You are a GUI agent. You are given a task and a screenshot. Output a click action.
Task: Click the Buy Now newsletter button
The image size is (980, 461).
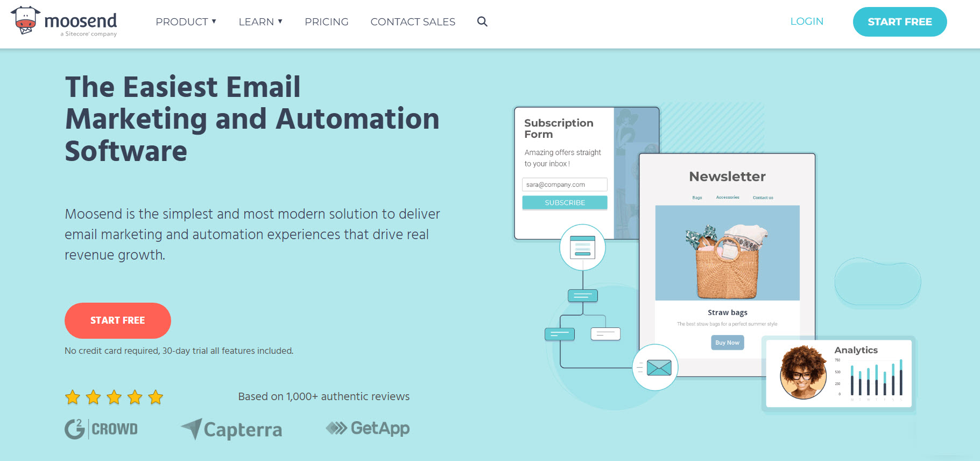[x=728, y=343]
